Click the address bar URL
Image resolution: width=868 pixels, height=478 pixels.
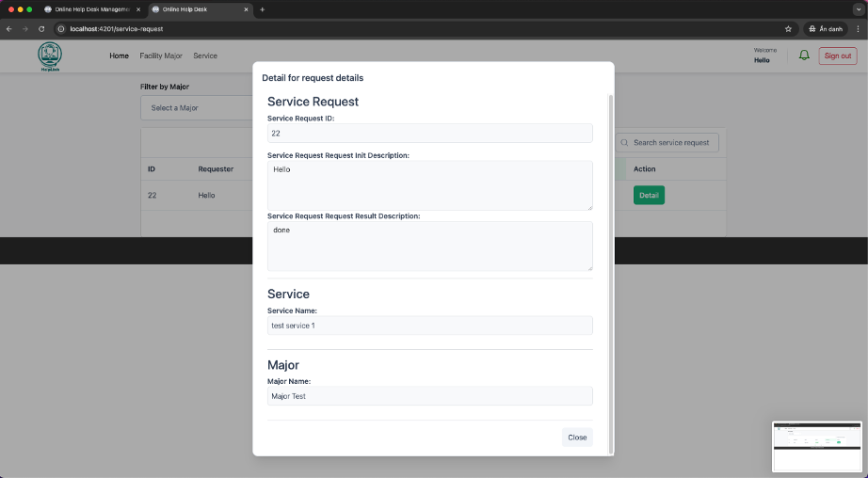tap(116, 29)
